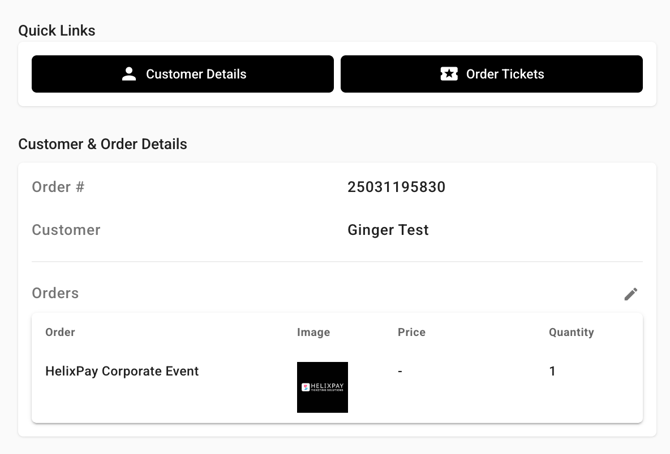The height and width of the screenshot is (454, 670).
Task: Edit orders using the pencil icon
Action: 631,294
